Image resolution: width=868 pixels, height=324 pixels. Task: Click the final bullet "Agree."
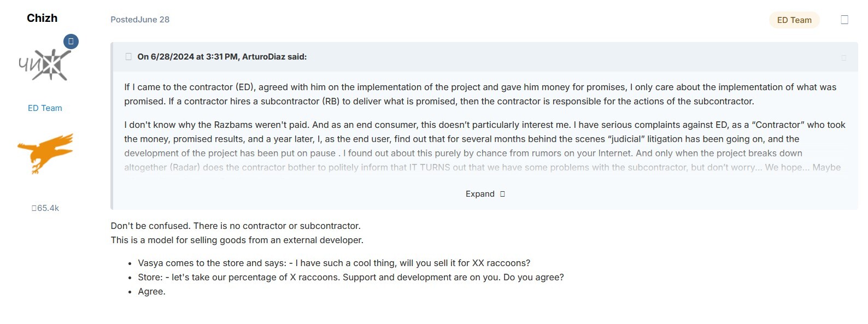click(x=151, y=291)
